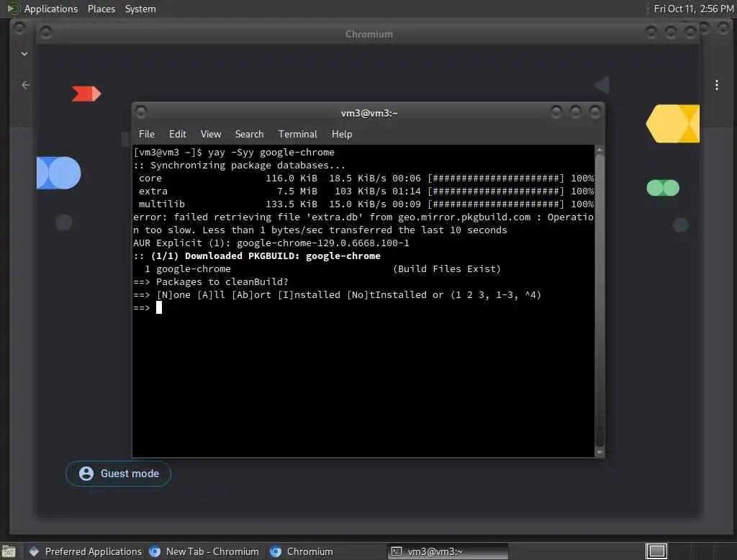
Task: Click 'yay -Syy google-chrome' command text
Action: coord(271,153)
